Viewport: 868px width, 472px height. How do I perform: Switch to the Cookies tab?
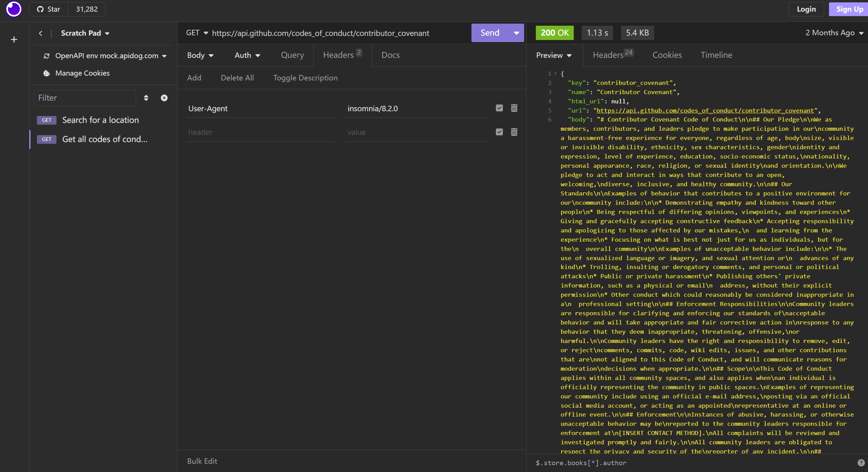667,55
